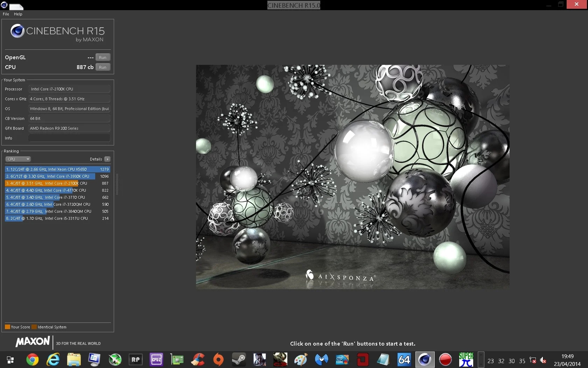Run the CPU benchmark test
This screenshot has width=588, height=368.
pos(103,67)
